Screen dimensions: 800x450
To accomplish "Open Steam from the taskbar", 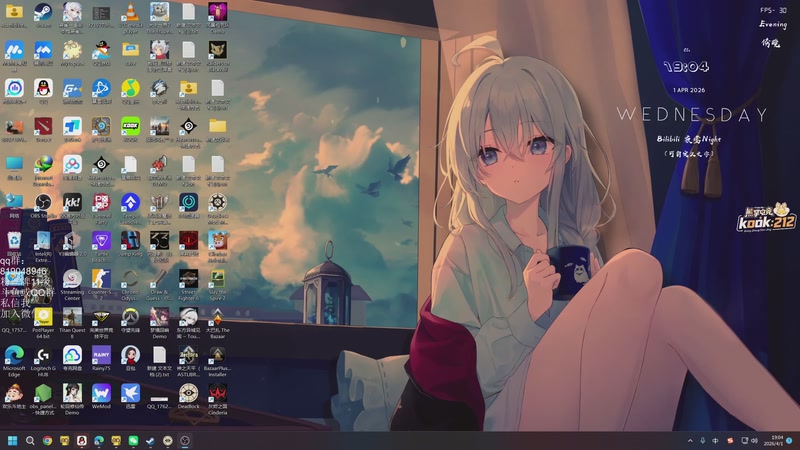I will click(151, 440).
